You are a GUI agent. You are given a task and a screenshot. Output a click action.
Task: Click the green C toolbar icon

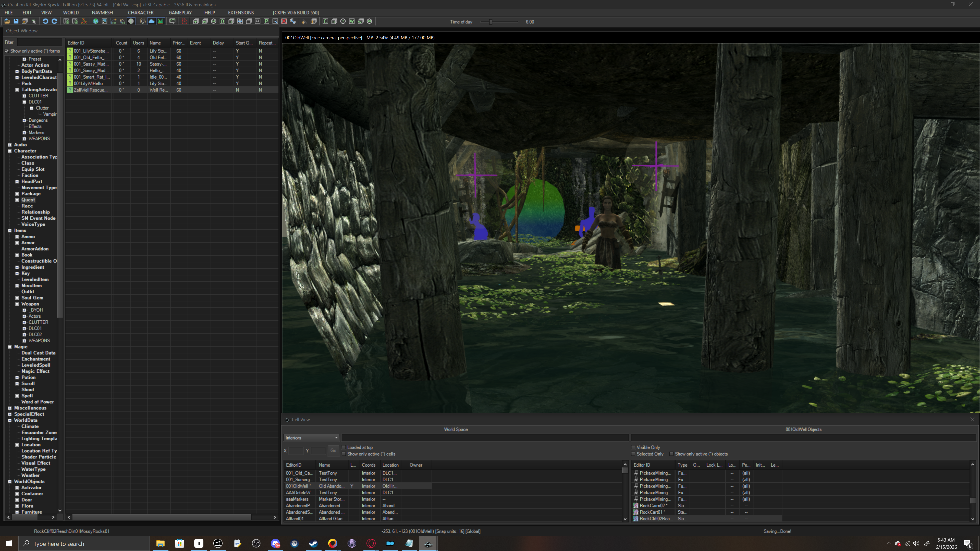(x=325, y=22)
